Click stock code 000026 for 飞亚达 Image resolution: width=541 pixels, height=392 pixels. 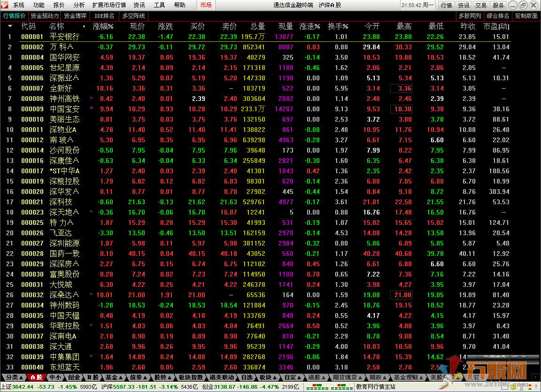point(32,233)
